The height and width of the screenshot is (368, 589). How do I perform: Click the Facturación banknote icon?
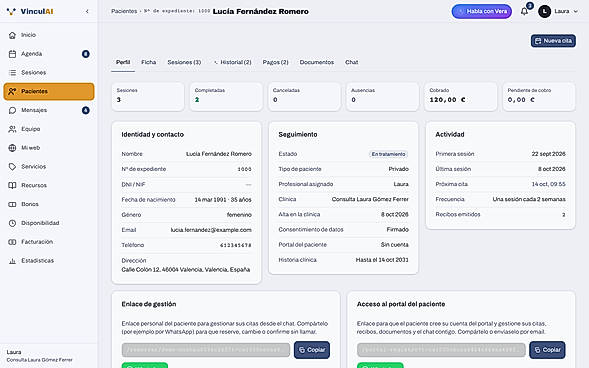pyautogui.click(x=12, y=241)
